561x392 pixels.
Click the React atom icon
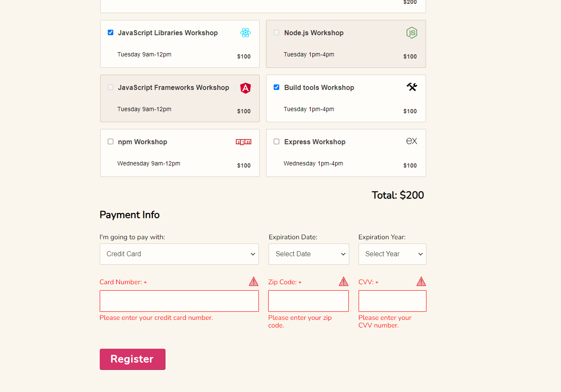[245, 33]
